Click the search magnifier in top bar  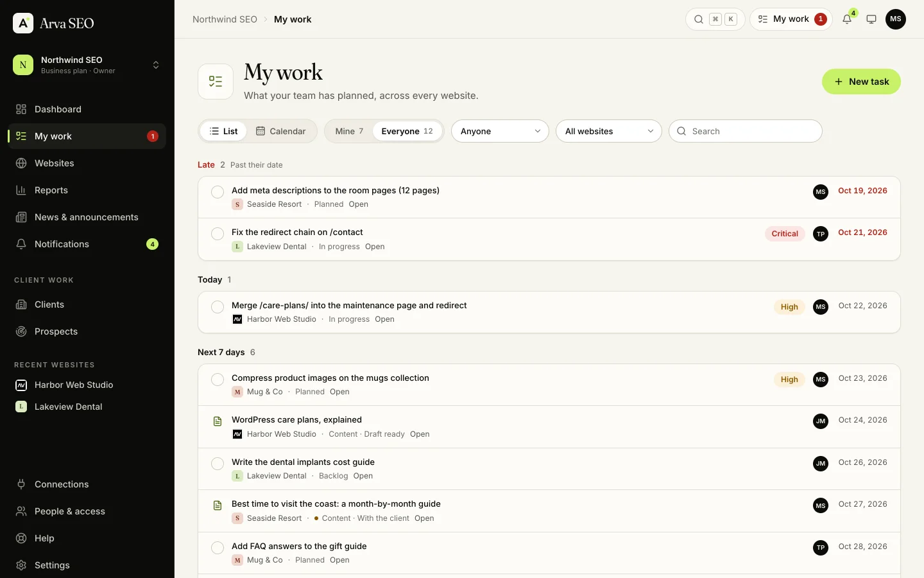699,19
